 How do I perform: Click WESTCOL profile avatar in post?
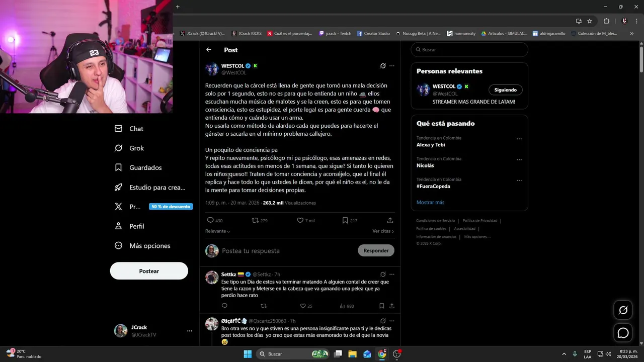tap(212, 69)
